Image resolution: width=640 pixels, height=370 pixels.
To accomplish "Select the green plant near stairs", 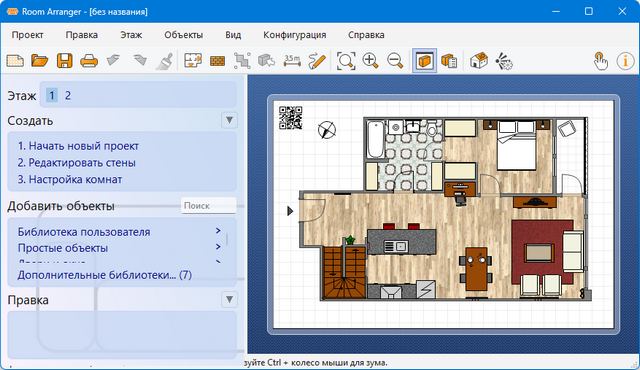I will click(x=350, y=240).
